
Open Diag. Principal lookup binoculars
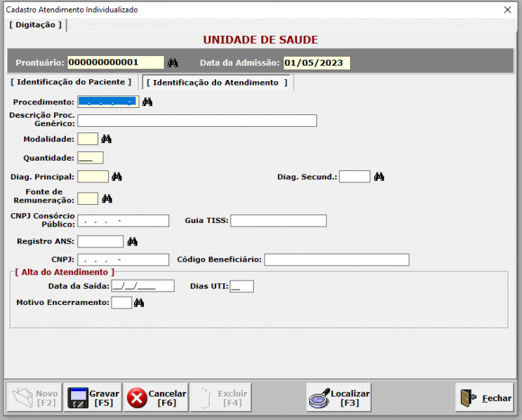tap(117, 177)
